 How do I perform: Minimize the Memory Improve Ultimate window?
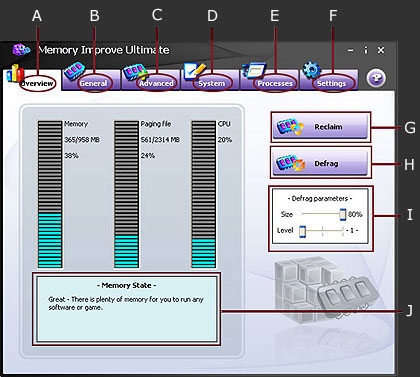(350, 51)
